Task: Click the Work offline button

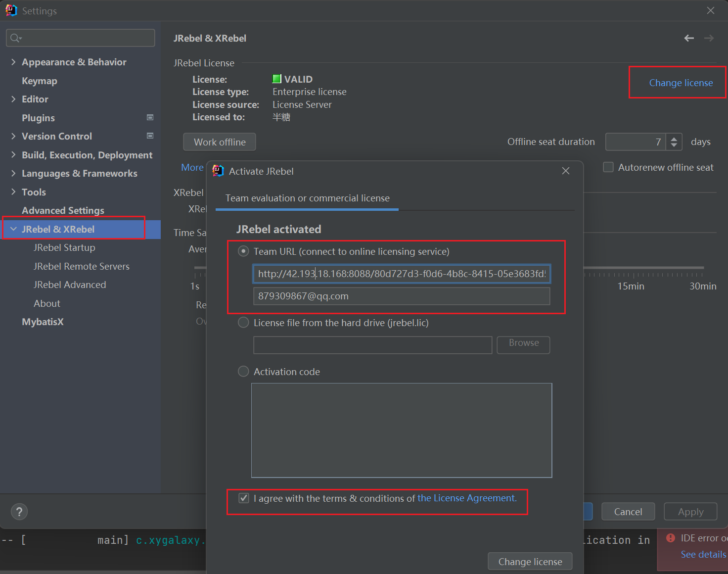Action: tap(220, 142)
